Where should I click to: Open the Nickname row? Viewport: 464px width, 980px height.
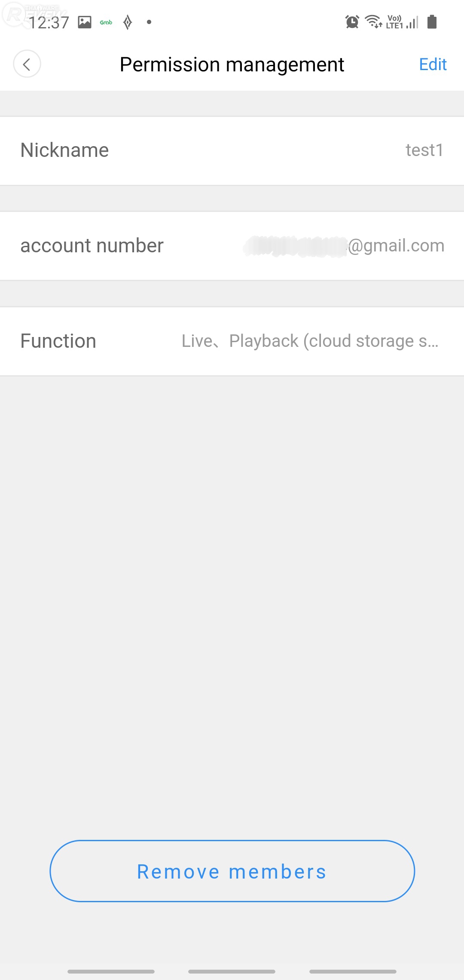coord(64,150)
